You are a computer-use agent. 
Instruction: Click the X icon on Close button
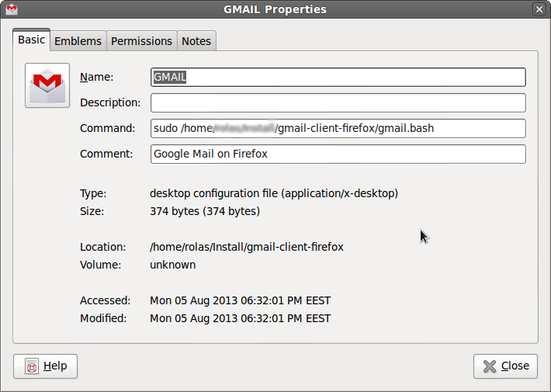pyautogui.click(x=490, y=366)
